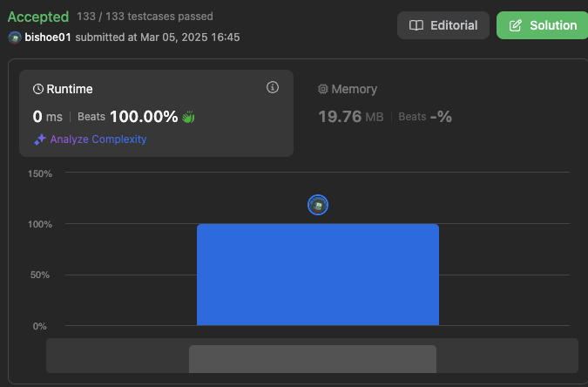Open the Editorial button
This screenshot has height=387, width=588.
click(x=443, y=25)
